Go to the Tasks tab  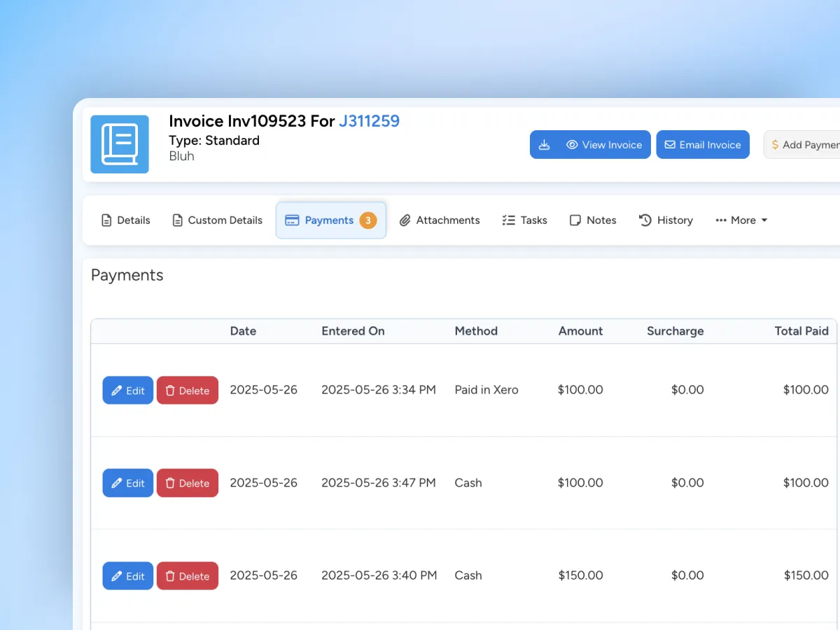[x=525, y=220]
